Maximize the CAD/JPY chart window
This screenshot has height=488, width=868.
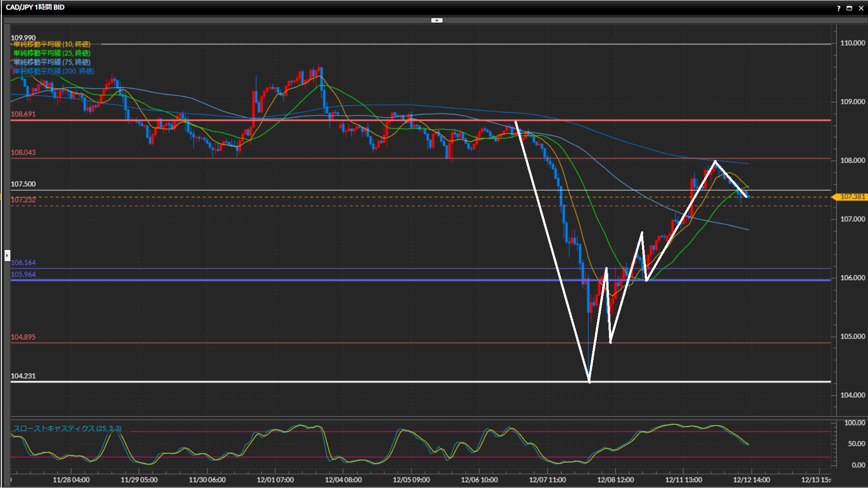pos(849,8)
